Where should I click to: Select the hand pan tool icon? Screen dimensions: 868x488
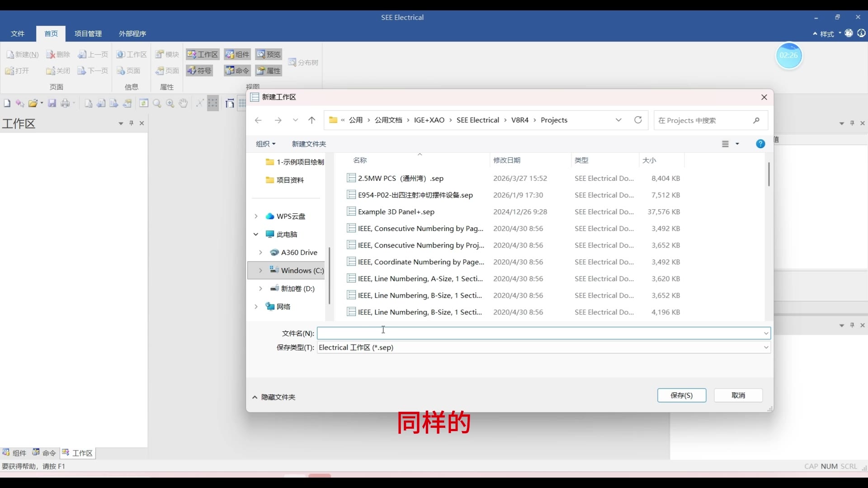183,103
